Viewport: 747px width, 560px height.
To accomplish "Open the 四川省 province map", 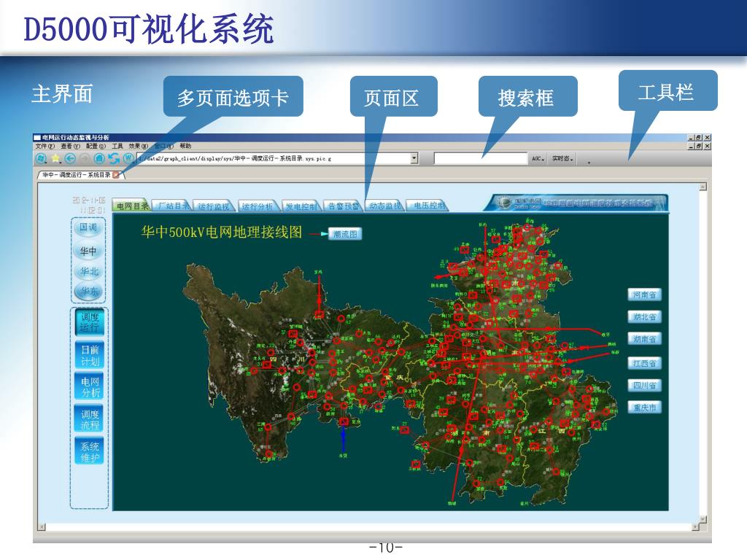I will point(645,385).
